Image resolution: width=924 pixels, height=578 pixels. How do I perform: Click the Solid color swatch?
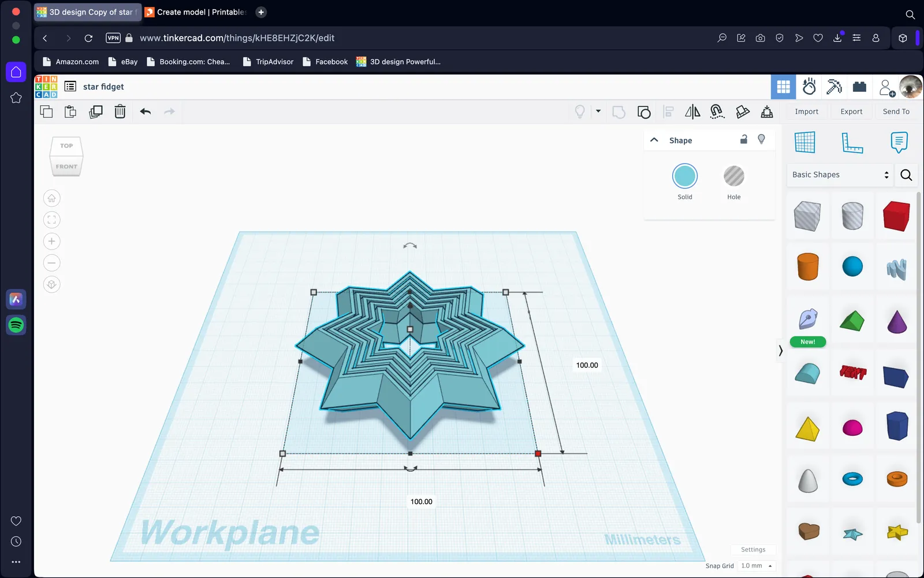point(685,176)
